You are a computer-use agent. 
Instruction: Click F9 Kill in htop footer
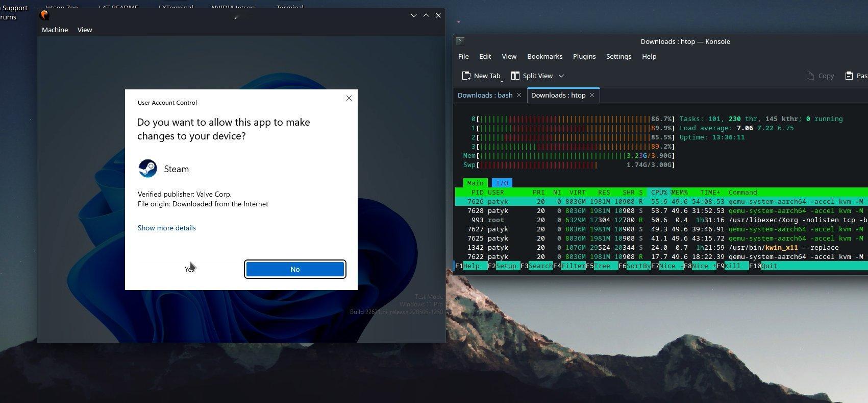click(732, 266)
